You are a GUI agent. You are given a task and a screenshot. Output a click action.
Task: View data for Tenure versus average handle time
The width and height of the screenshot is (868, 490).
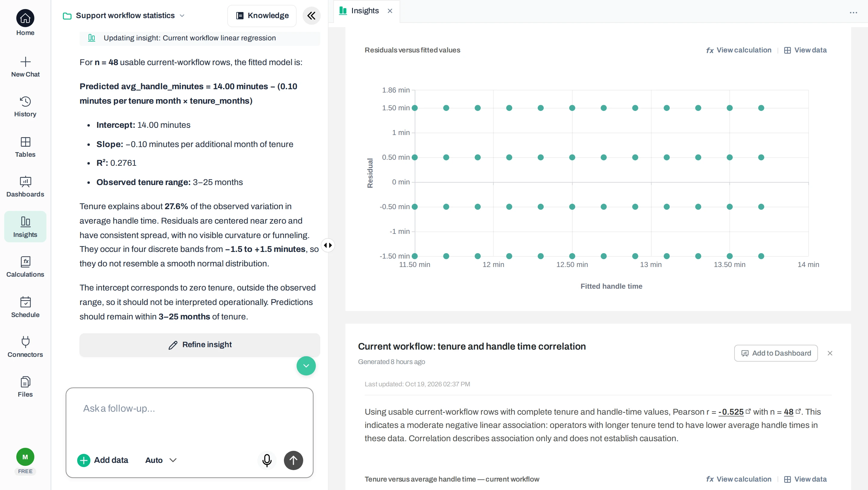point(805,479)
